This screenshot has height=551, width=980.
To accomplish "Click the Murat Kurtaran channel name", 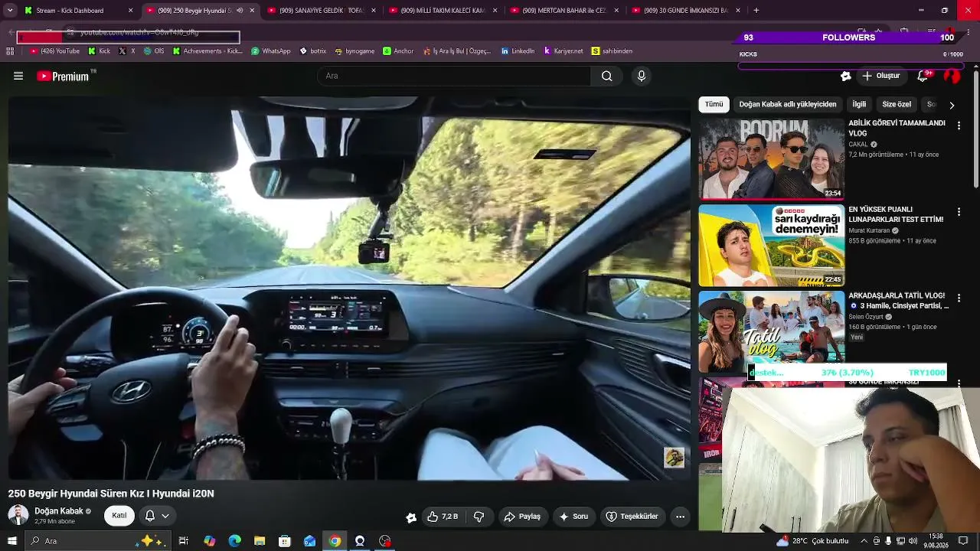I will [x=869, y=230].
